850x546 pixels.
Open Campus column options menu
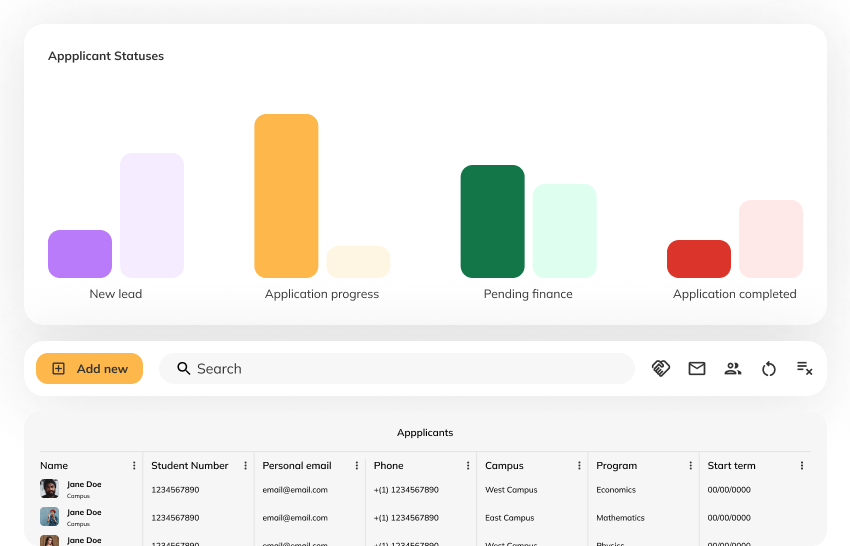[579, 466]
